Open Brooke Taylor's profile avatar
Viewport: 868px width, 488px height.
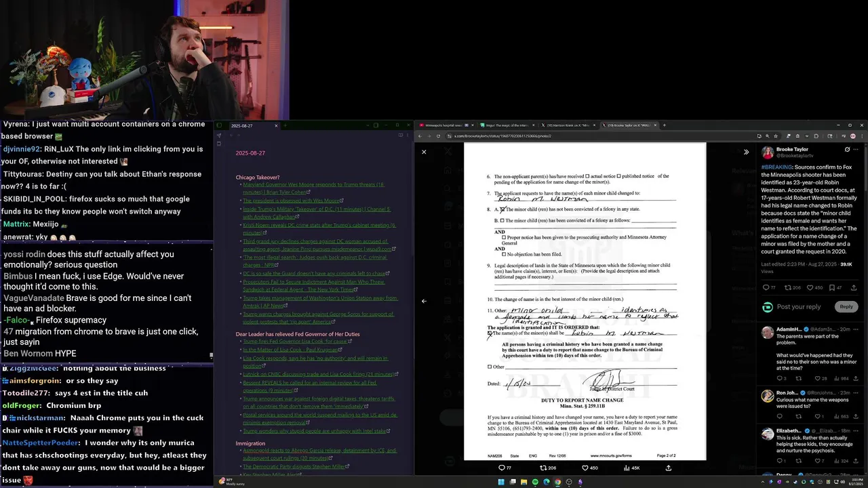point(767,152)
